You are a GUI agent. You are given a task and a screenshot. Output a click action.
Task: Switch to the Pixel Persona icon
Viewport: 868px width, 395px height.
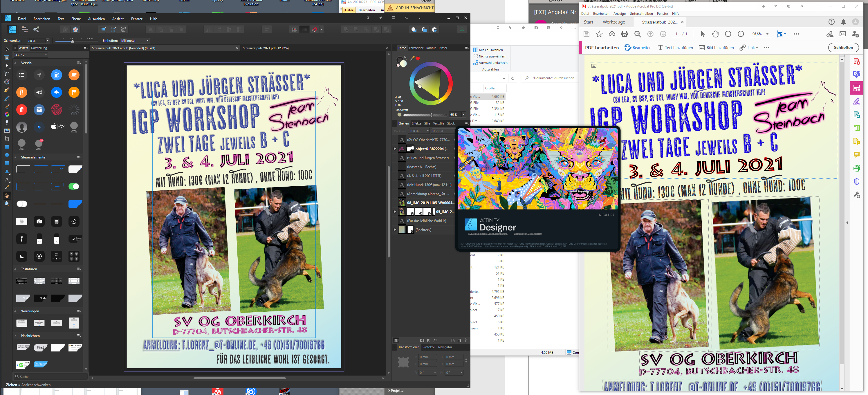tap(25, 30)
